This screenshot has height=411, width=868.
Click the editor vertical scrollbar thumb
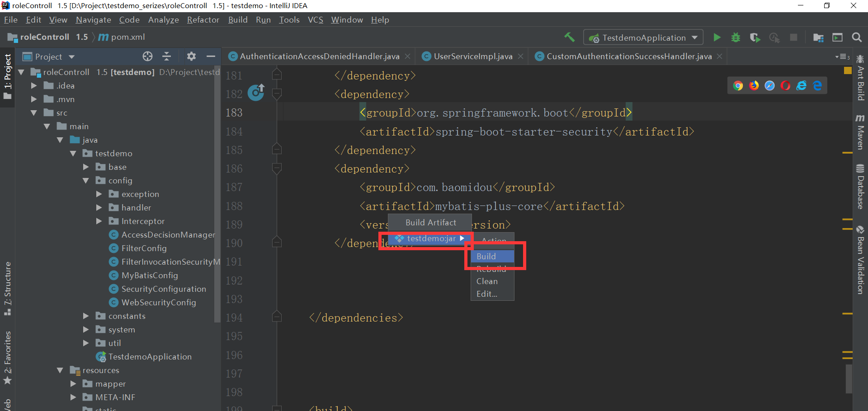(849, 378)
